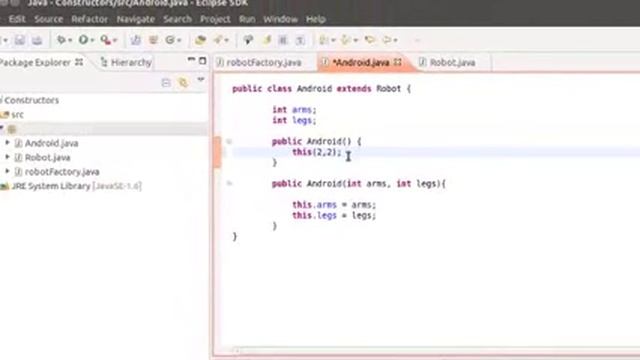Open the Project menu
Viewport: 640px width, 360px height.
point(215,19)
